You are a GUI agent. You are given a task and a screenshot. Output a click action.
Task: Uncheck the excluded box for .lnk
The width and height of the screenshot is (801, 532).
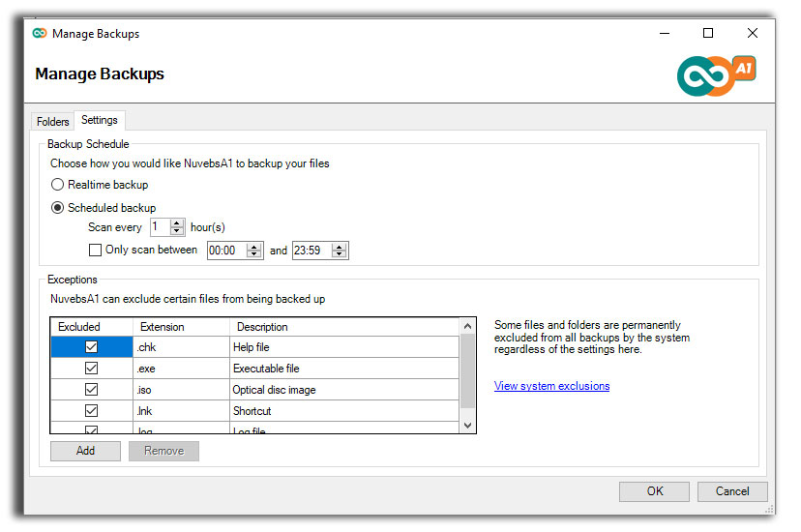point(92,410)
